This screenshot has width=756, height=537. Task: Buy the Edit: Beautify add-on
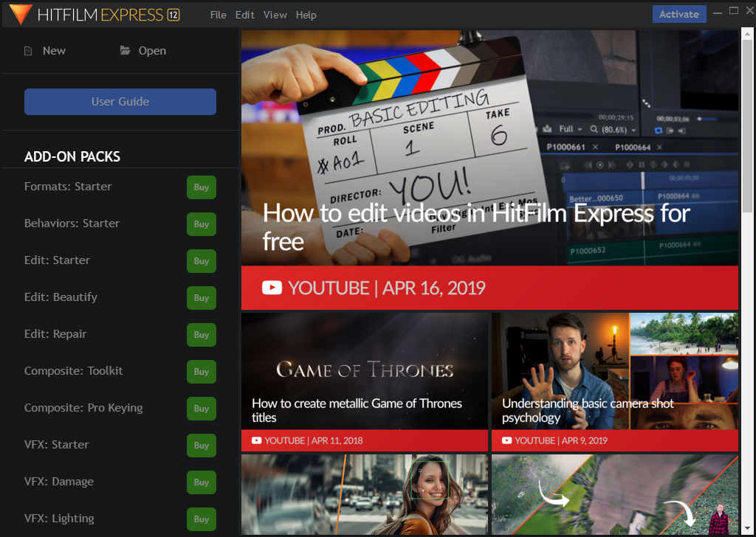point(201,298)
